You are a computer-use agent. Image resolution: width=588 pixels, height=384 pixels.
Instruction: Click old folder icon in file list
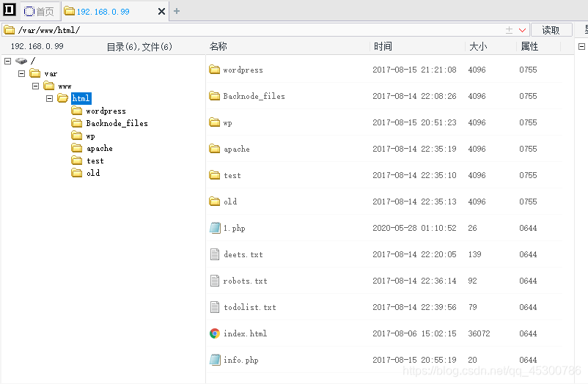coord(215,202)
